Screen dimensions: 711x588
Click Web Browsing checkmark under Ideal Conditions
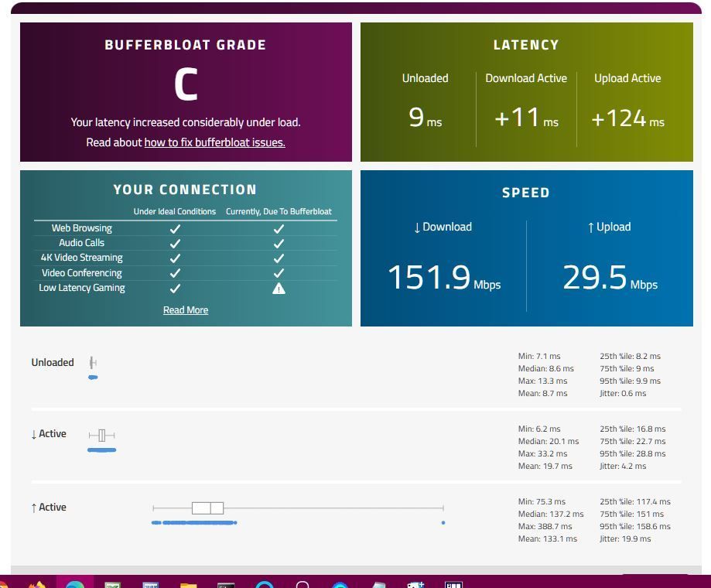pyautogui.click(x=175, y=228)
